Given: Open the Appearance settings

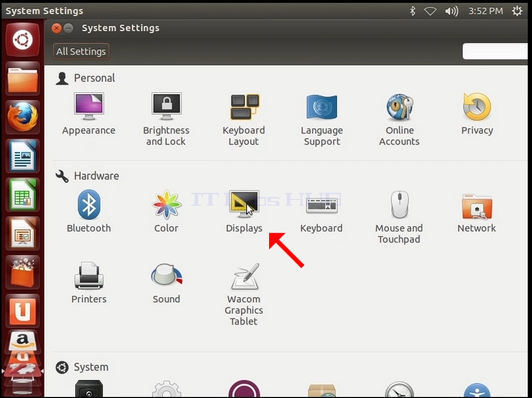Looking at the screenshot, I should tap(88, 114).
